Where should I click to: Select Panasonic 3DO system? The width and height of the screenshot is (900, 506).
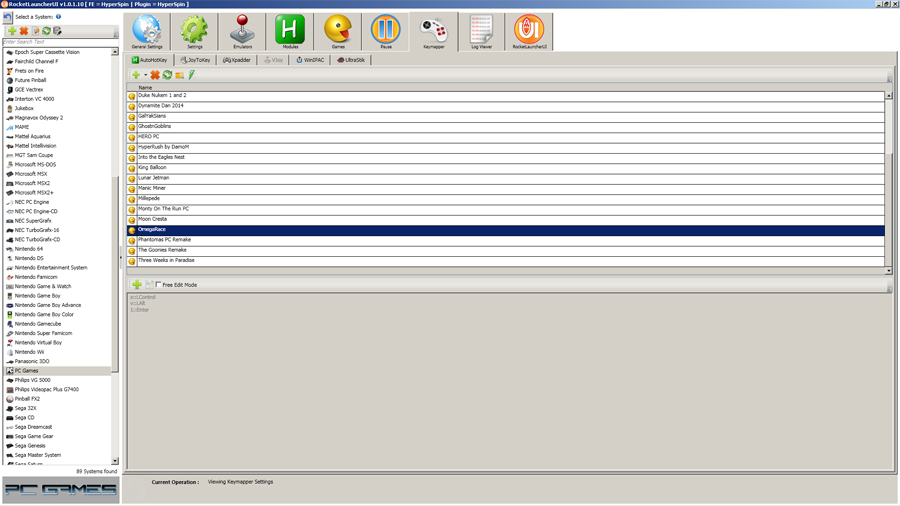32,361
